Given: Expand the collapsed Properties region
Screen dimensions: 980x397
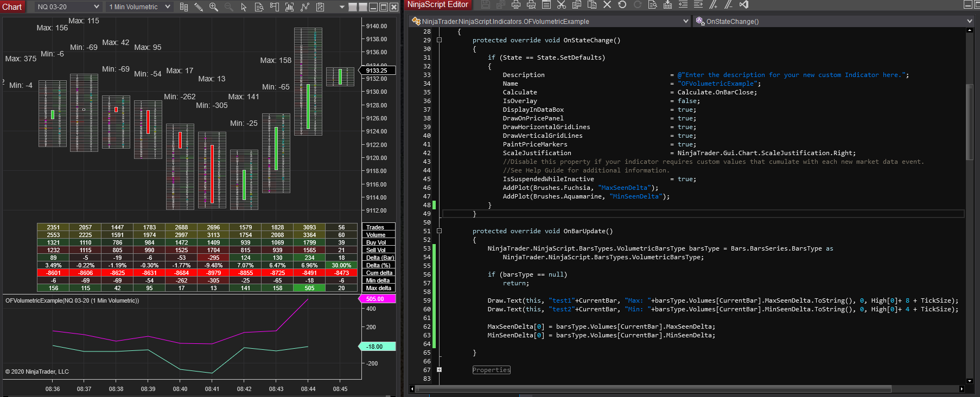Looking at the screenshot, I should coord(439,370).
